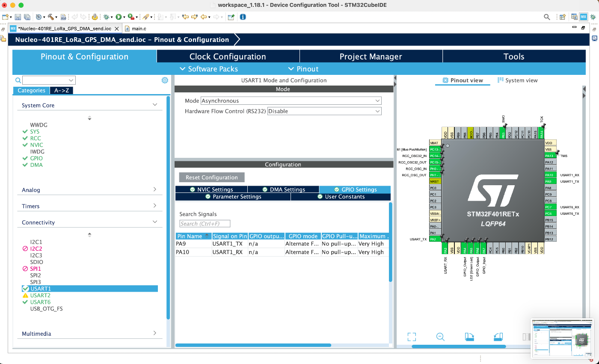Image resolution: width=599 pixels, height=364 pixels.
Task: Switch to the C/C++ perspective icon
Action: (x=574, y=17)
